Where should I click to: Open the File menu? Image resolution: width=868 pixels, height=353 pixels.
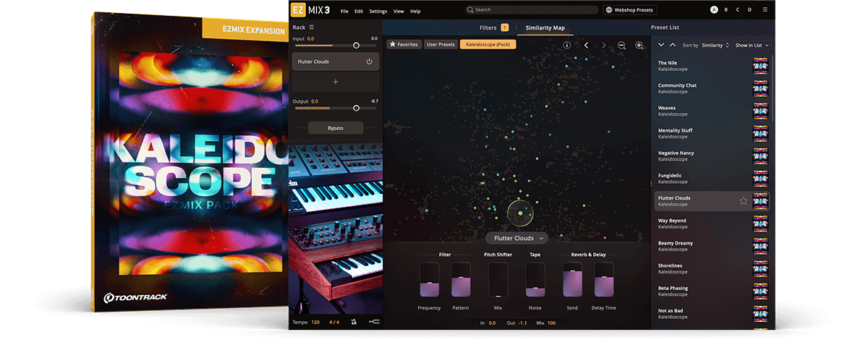pos(344,11)
